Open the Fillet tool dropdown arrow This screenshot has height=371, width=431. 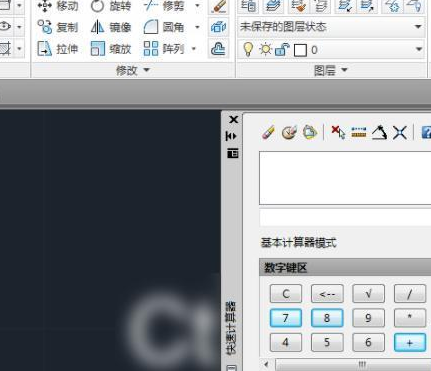pos(197,27)
